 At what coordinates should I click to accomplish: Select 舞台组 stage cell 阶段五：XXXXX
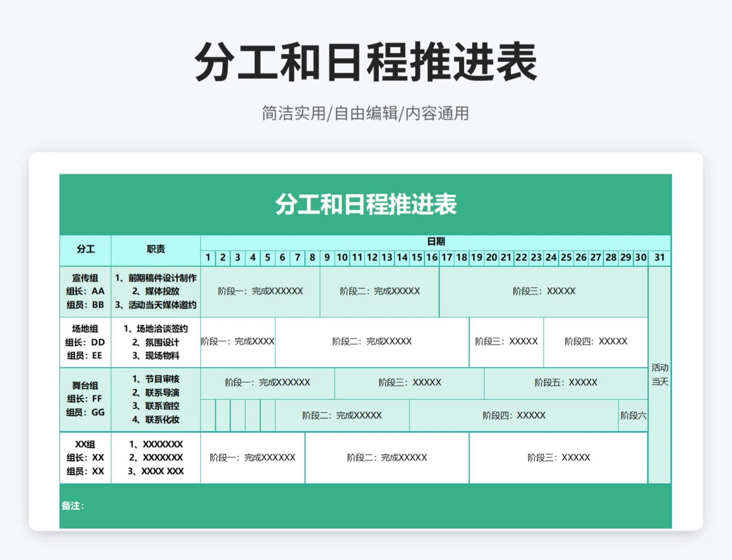(566, 382)
